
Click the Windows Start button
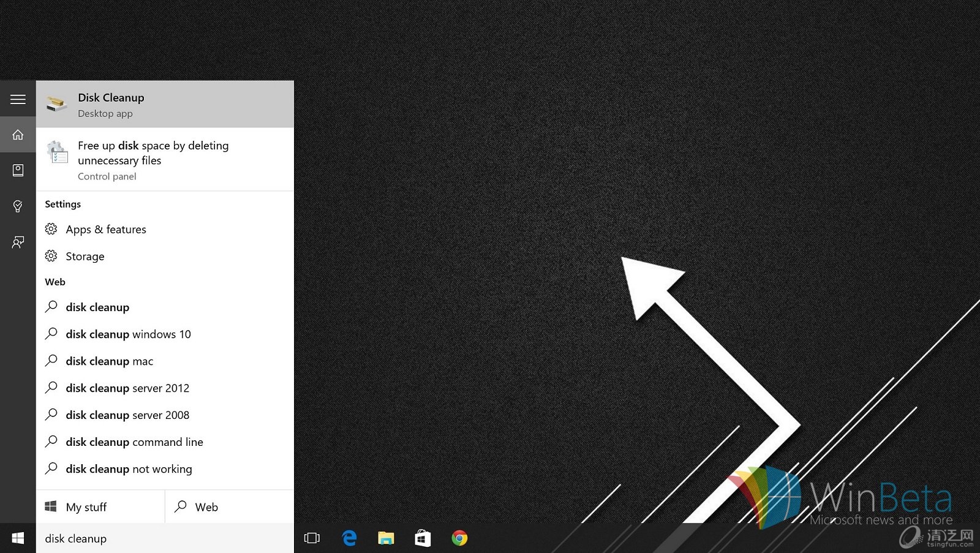(x=18, y=538)
